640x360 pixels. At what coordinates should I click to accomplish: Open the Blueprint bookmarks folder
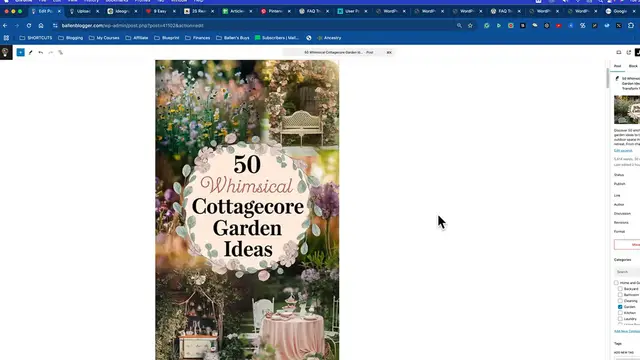167,38
